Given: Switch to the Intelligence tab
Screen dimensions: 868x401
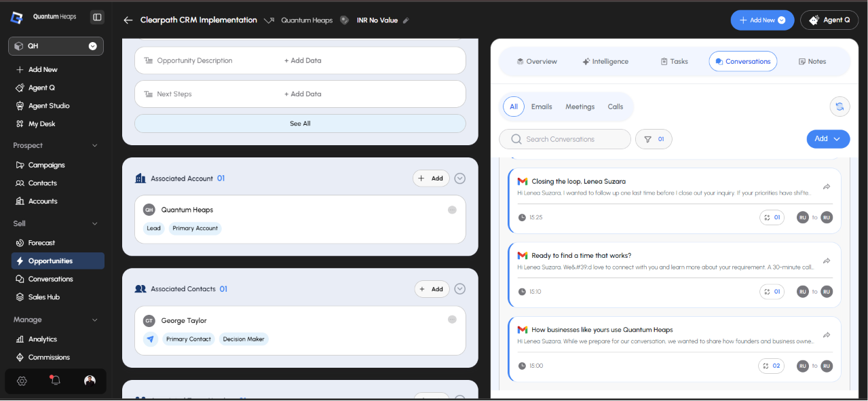Looking at the screenshot, I should pyautogui.click(x=605, y=61).
